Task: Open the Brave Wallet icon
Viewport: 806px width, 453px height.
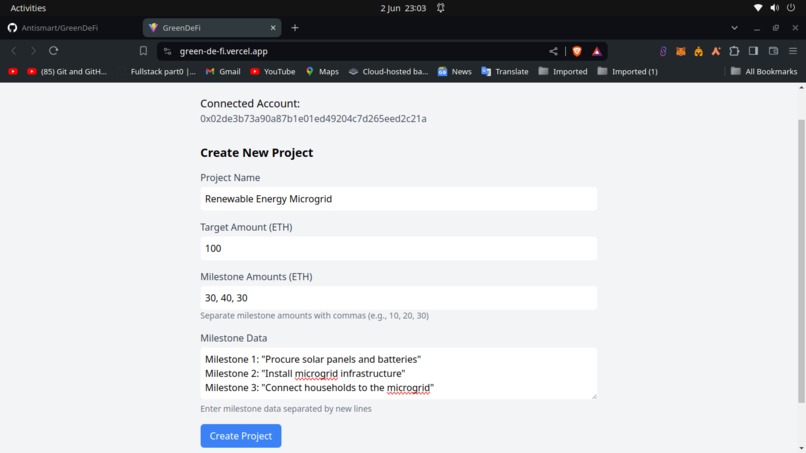Action: click(773, 51)
